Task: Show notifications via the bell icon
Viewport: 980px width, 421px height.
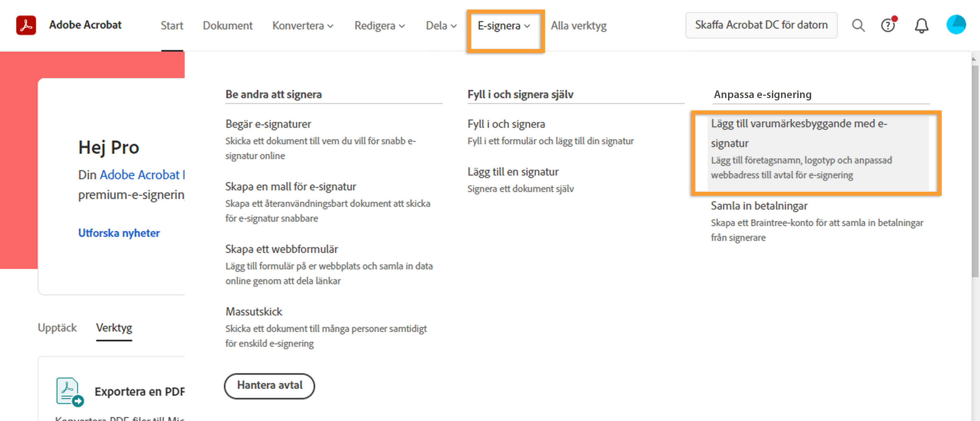Action: pyautogui.click(x=921, y=26)
